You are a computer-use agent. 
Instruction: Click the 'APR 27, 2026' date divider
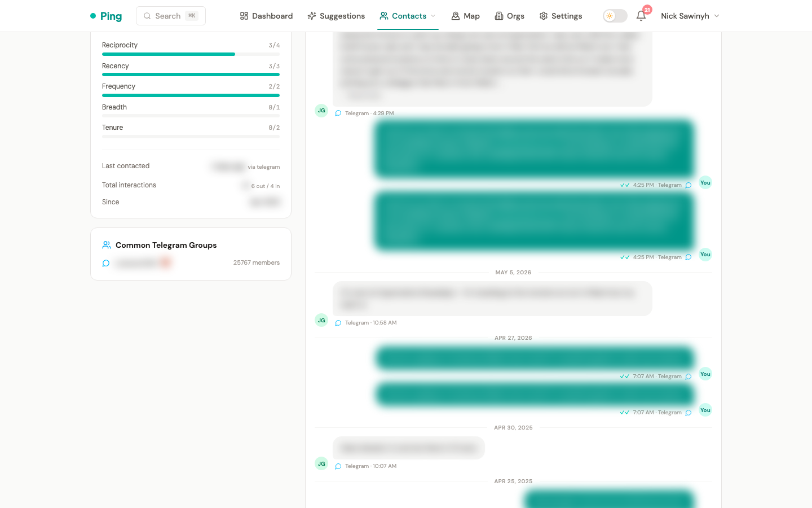click(x=513, y=338)
